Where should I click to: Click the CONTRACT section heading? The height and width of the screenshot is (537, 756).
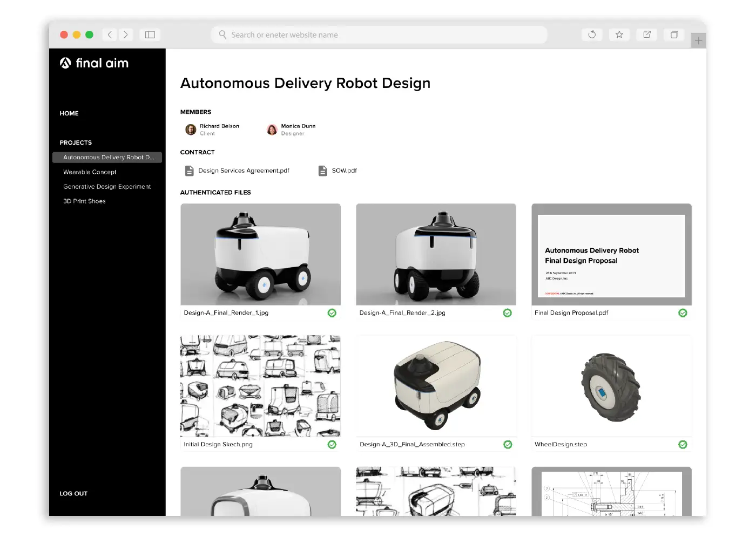coord(197,152)
